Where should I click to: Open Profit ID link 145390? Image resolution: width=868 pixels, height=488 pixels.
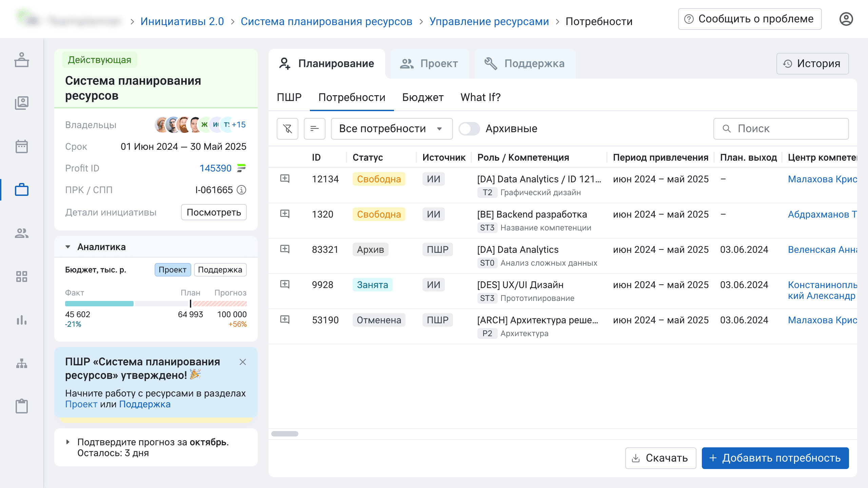[x=215, y=168]
